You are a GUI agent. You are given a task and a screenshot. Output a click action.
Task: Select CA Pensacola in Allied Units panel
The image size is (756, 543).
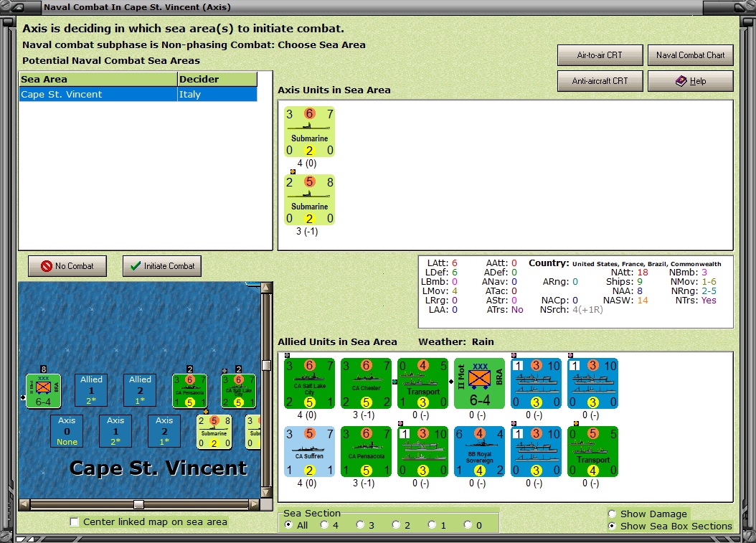tap(366, 452)
